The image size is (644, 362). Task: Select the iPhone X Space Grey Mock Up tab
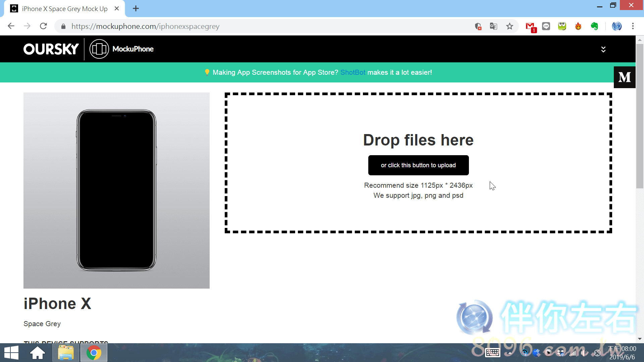point(64,9)
